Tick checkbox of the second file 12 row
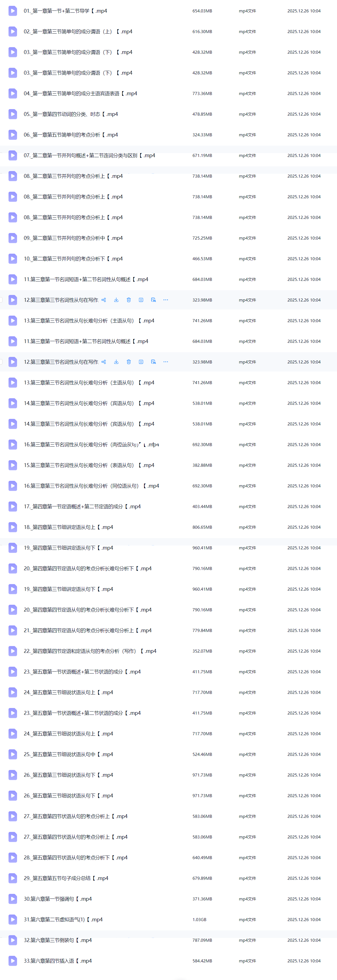 1,362
